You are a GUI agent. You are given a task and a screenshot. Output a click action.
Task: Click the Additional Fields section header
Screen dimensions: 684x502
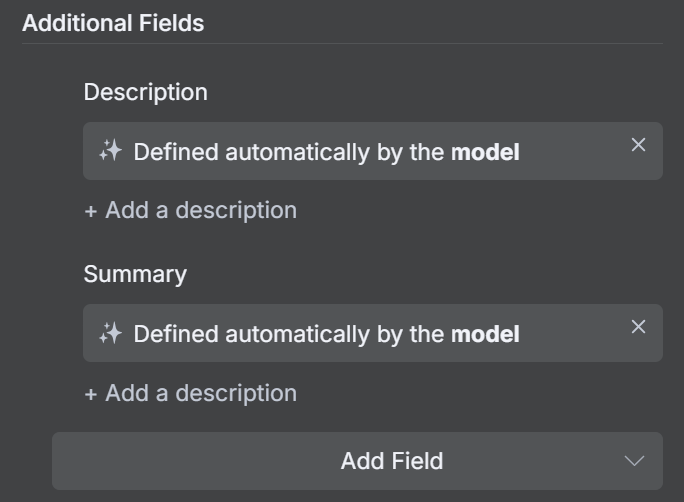113,24
